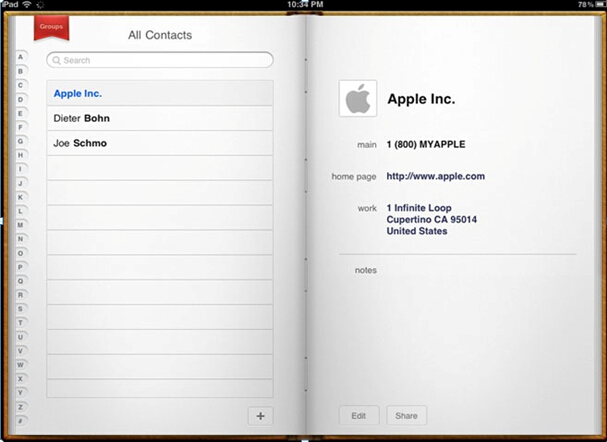This screenshot has width=607, height=442.
Task: Select Joe Schmo contact
Action: coord(160,143)
